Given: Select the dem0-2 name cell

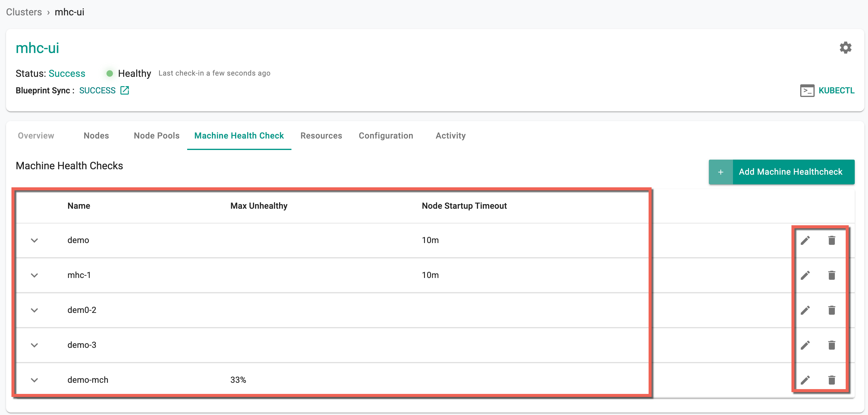Looking at the screenshot, I should tap(82, 310).
